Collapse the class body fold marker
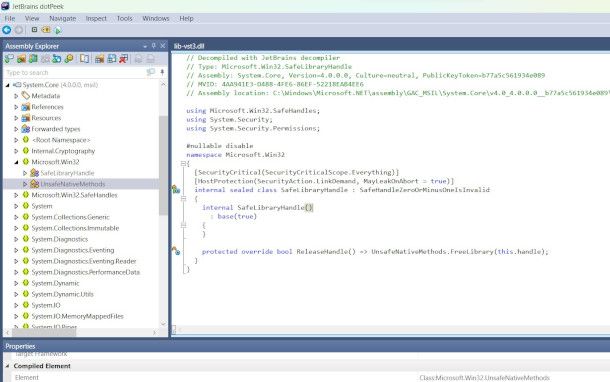Screen dimensions: 610x382 click(183, 198)
